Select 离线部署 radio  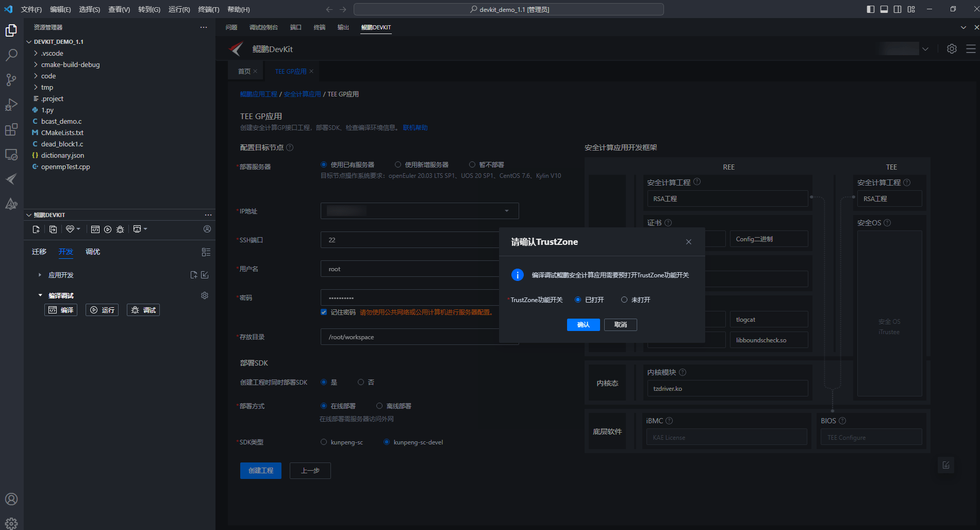[379, 406]
